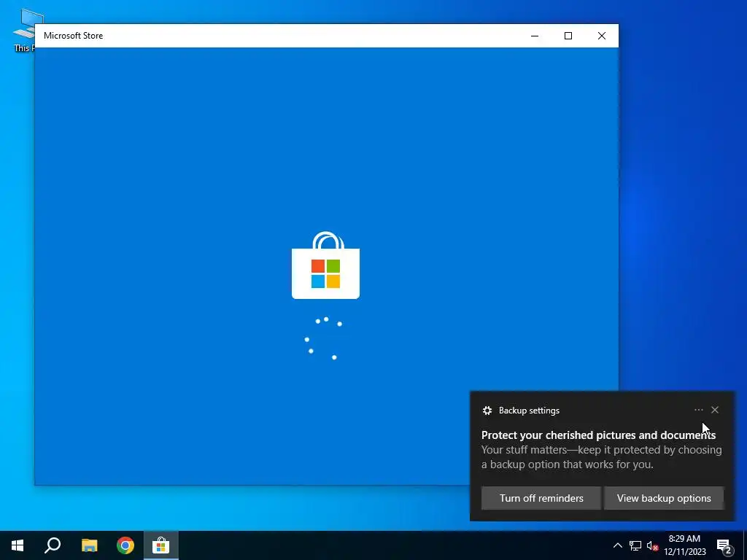This screenshot has height=560, width=747.
Task: Show hidden system tray icons
Action: (x=617, y=545)
